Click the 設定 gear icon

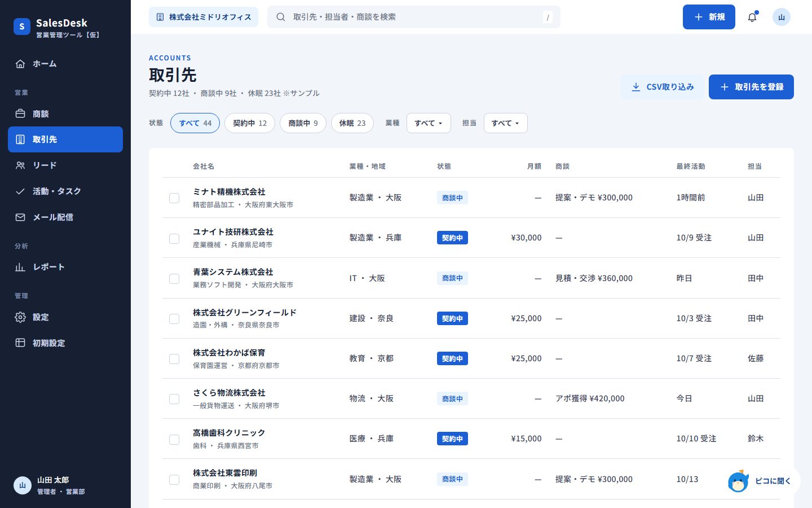click(x=20, y=317)
